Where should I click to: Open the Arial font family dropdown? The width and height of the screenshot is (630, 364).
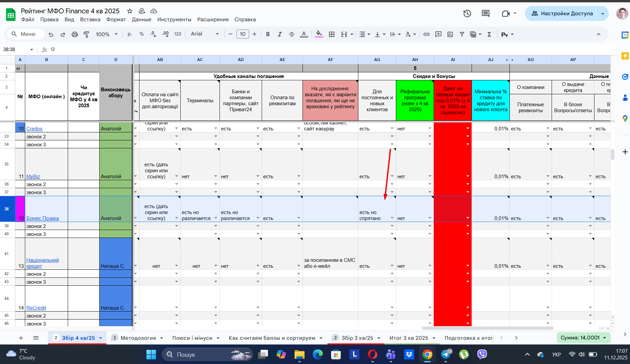(205, 34)
